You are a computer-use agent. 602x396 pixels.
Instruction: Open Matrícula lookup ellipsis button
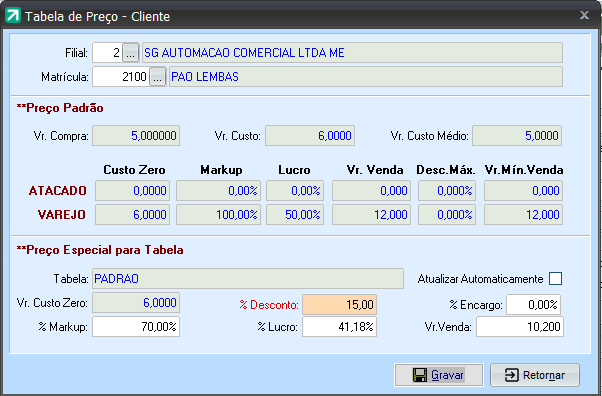click(157, 76)
